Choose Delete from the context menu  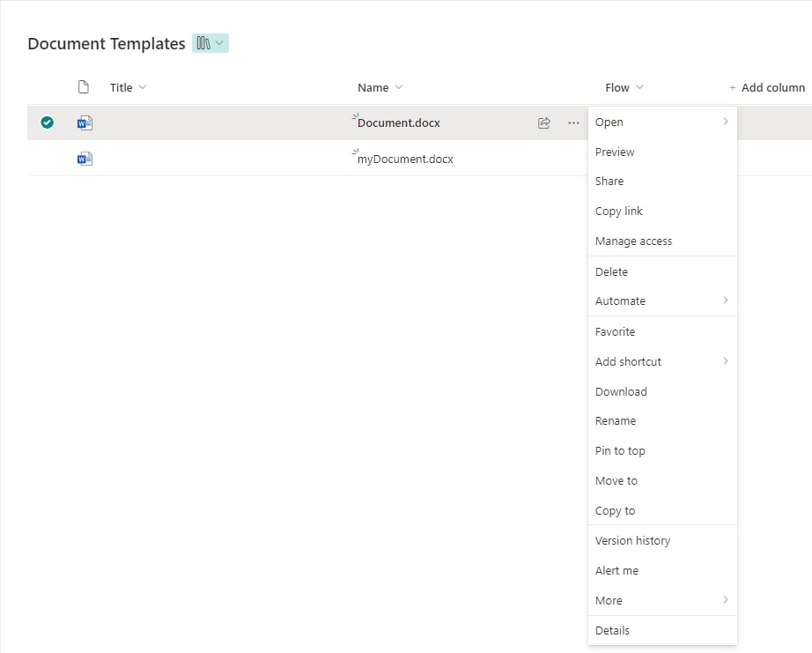tap(662, 271)
